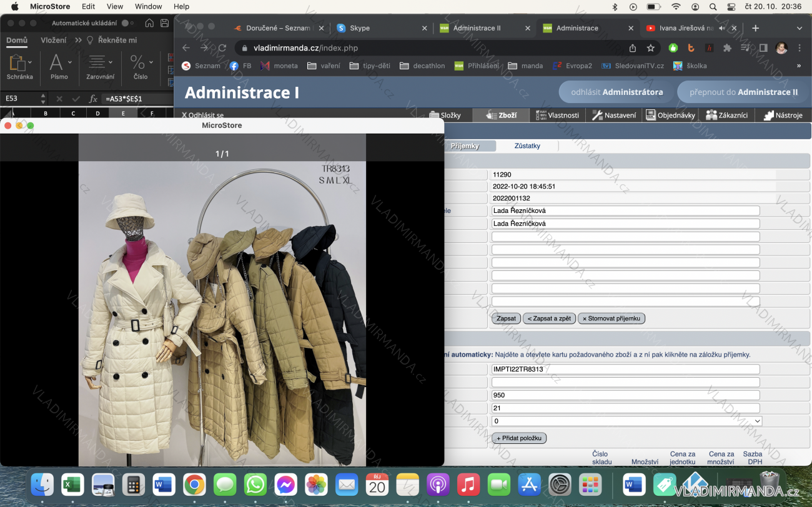Open the Chrome extensions puzzle icon
The height and width of the screenshot is (507, 812).
pos(726,48)
